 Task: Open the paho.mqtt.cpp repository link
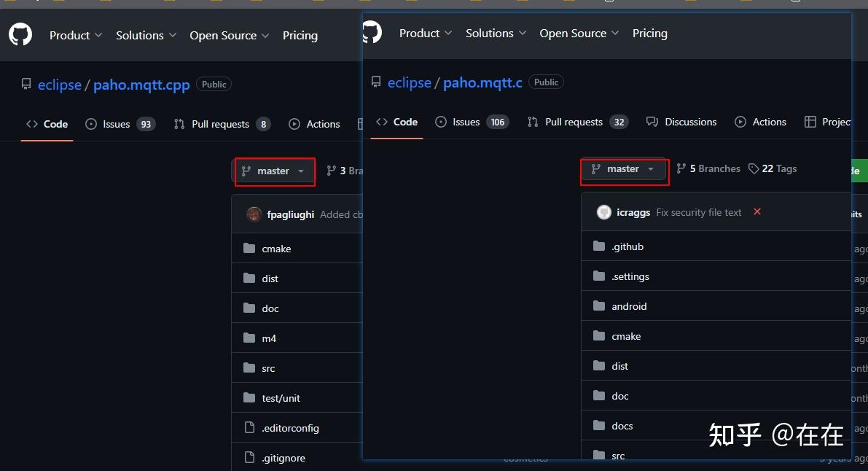141,85
